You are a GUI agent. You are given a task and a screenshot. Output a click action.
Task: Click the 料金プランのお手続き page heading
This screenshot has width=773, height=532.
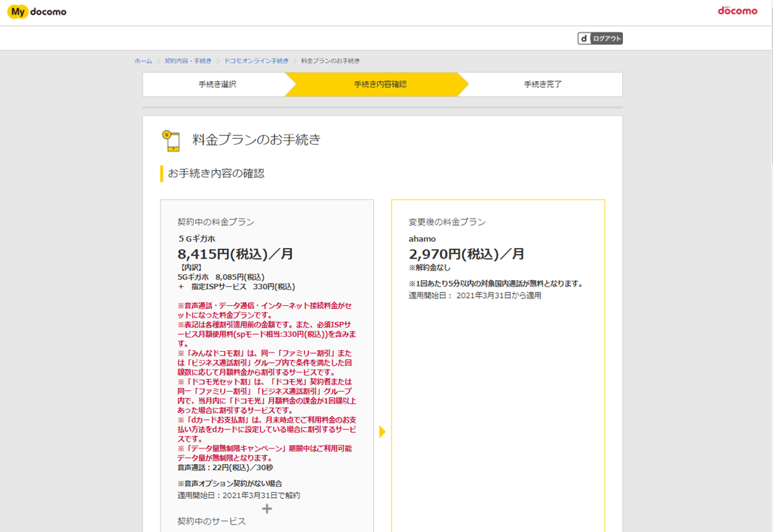point(256,140)
